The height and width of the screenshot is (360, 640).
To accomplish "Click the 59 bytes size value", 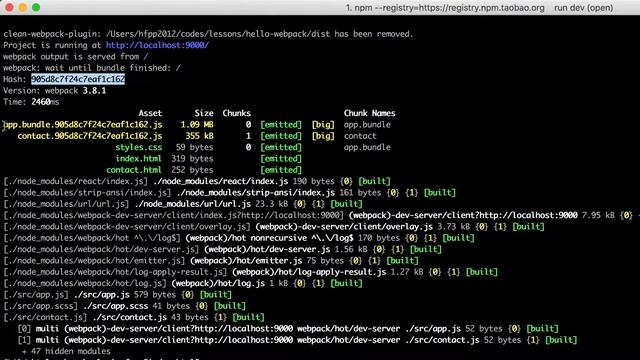I will click(x=194, y=147).
